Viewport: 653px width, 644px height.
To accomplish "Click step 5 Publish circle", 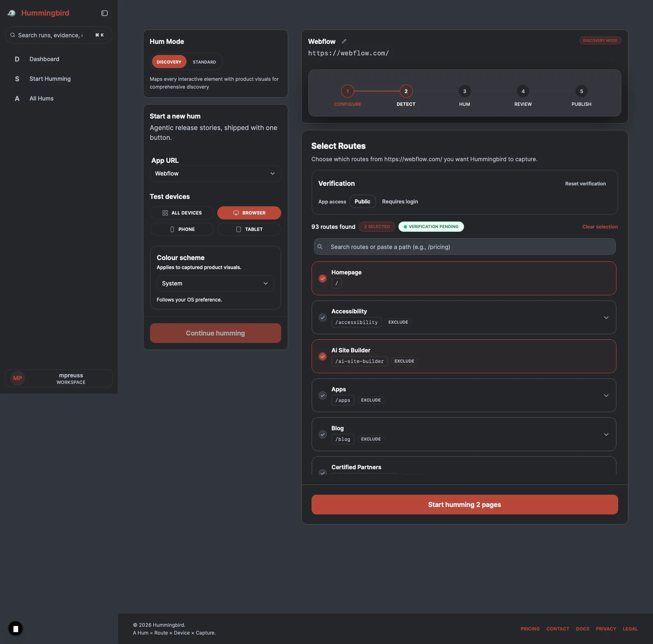I will point(582,91).
